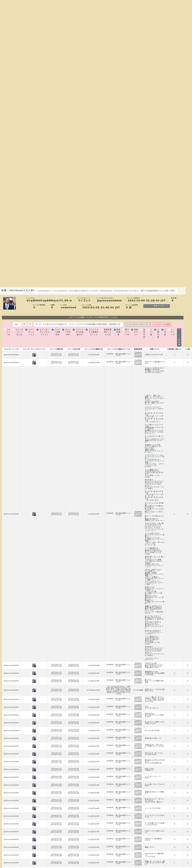Viewport: 192px width, 868px height.
Task: Focus the keyword filter text field
Action: tap(79, 324)
